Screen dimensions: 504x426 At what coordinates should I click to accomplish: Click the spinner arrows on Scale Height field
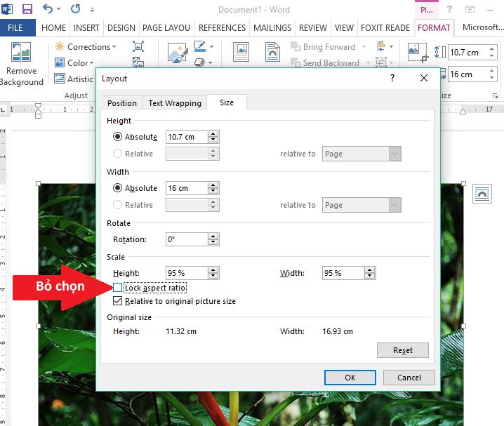(213, 273)
